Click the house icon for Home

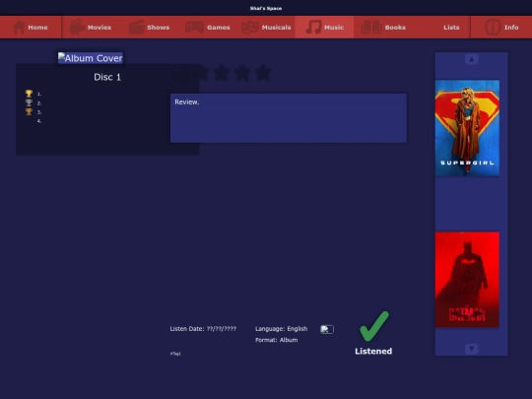click(x=19, y=28)
